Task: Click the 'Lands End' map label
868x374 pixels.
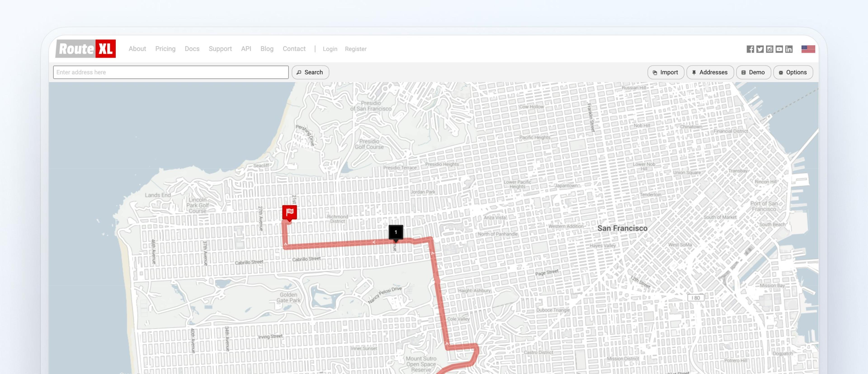Action: tap(158, 195)
